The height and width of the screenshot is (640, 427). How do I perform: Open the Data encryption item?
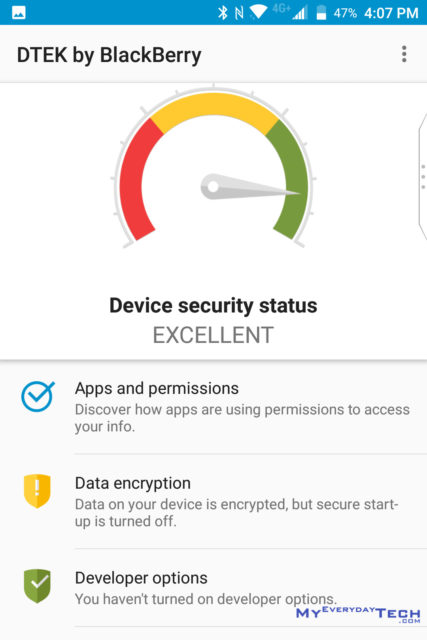click(x=214, y=501)
